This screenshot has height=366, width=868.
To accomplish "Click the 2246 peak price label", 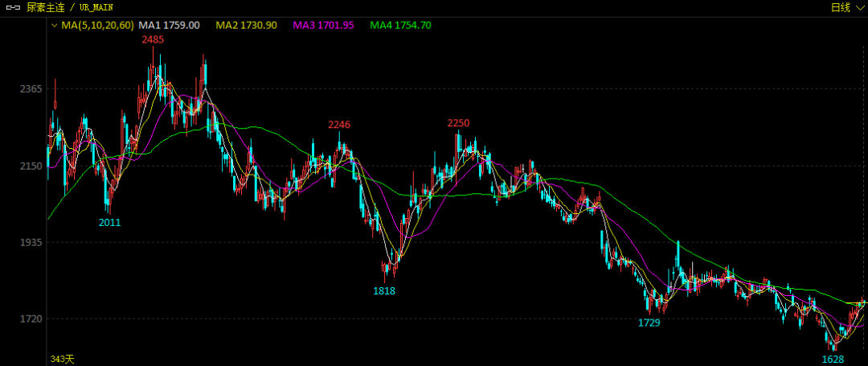I will tap(339, 125).
